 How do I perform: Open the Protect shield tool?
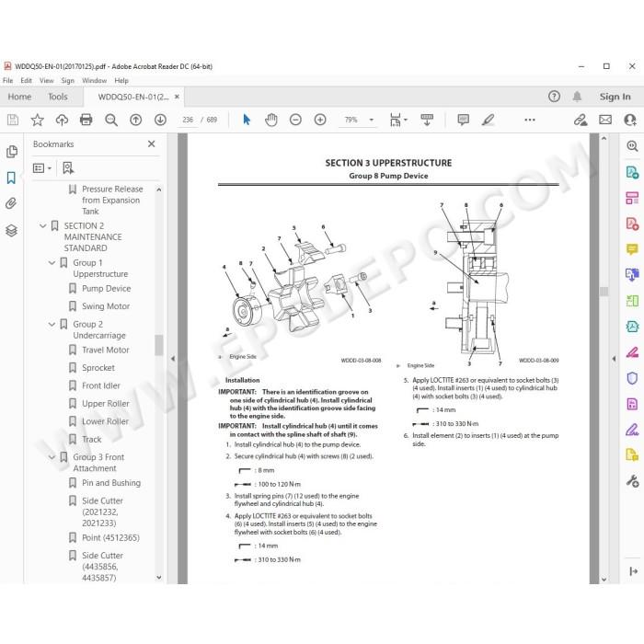pos(632,378)
